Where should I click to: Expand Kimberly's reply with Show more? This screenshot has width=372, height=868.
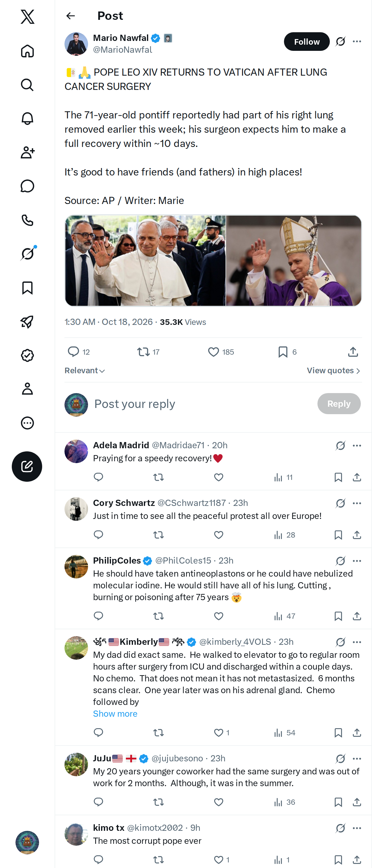point(115,714)
